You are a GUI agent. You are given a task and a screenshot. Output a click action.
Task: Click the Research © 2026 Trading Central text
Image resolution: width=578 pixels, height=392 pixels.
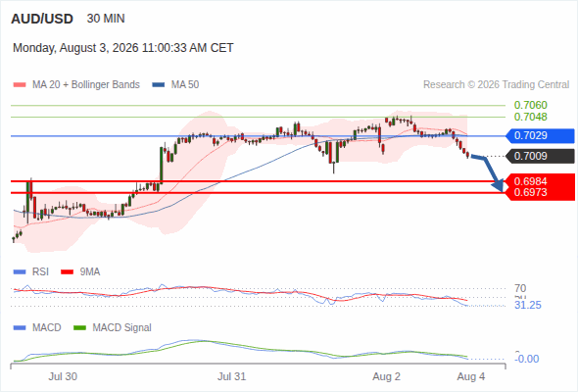tap(496, 85)
